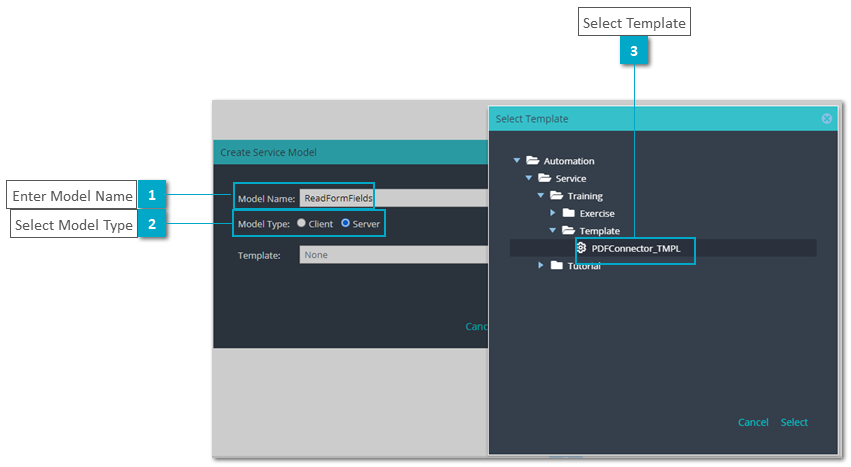Click the Model Name input field
851x467 pixels.
[x=394, y=198]
